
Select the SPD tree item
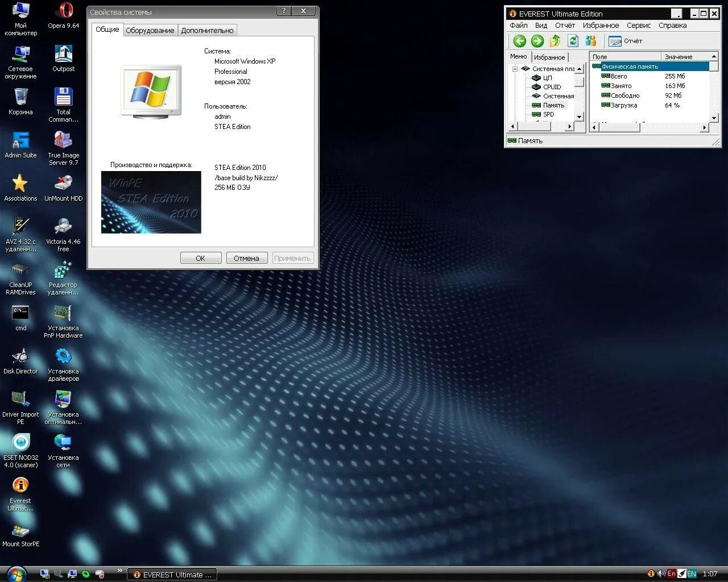point(543,114)
